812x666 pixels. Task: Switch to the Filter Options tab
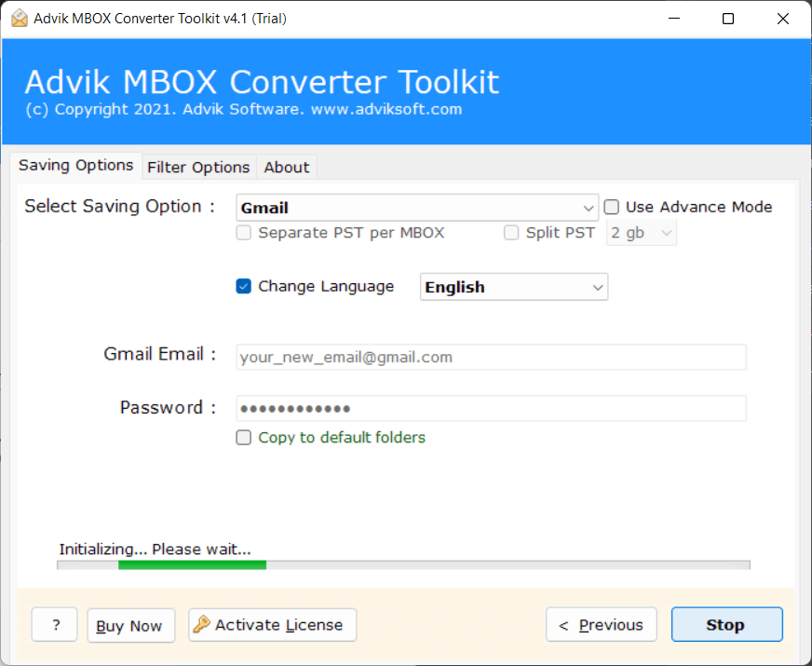point(198,168)
